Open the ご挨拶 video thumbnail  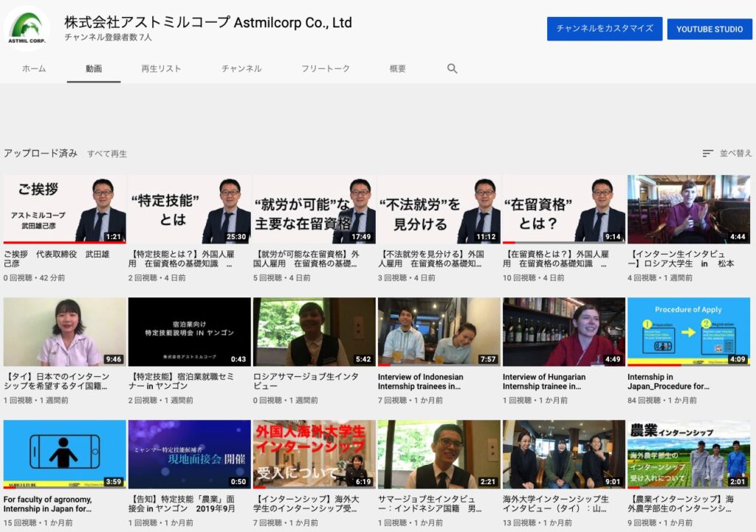click(x=65, y=210)
